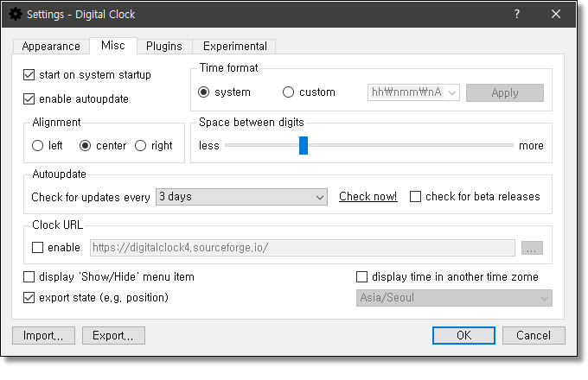Click the gear icon in title bar
Image resolution: width=588 pixels, height=380 pixels.
coord(16,14)
